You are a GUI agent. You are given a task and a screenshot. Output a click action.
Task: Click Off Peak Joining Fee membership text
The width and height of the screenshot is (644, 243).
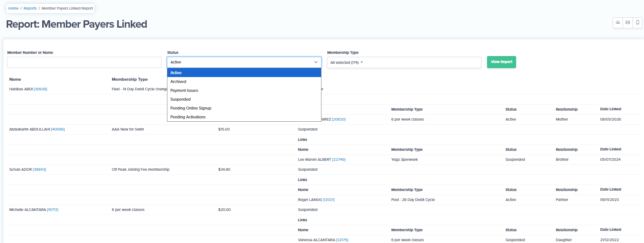(x=140, y=170)
